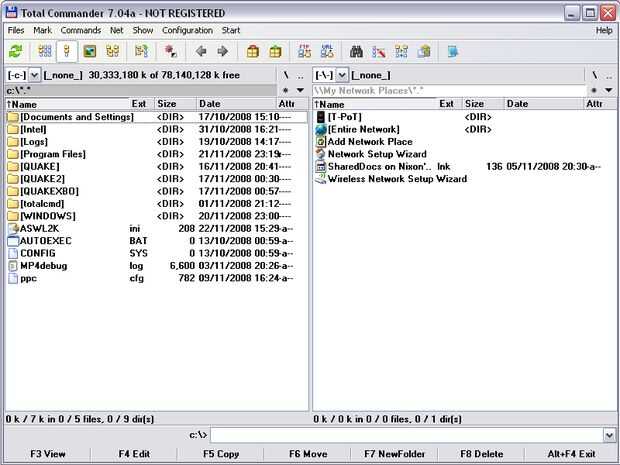Click the Copy names to clipboard icon
The width and height of the screenshot is (620, 465).
(424, 51)
